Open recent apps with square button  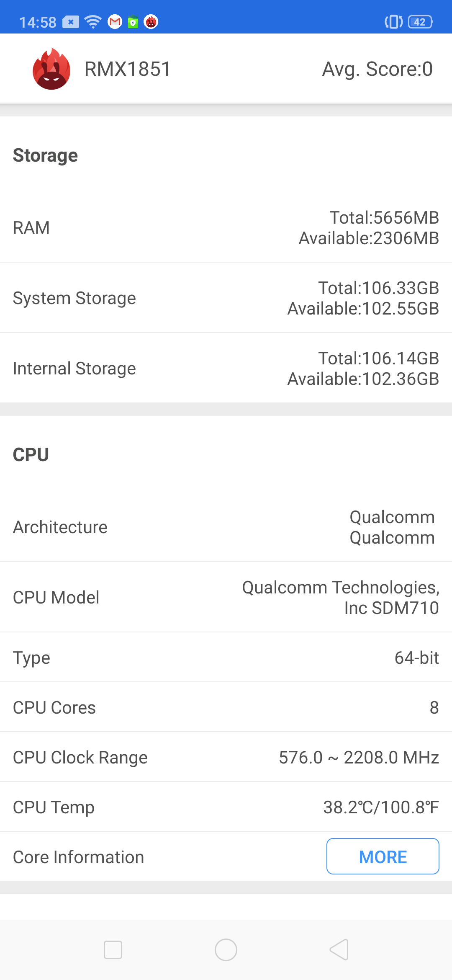click(113, 950)
